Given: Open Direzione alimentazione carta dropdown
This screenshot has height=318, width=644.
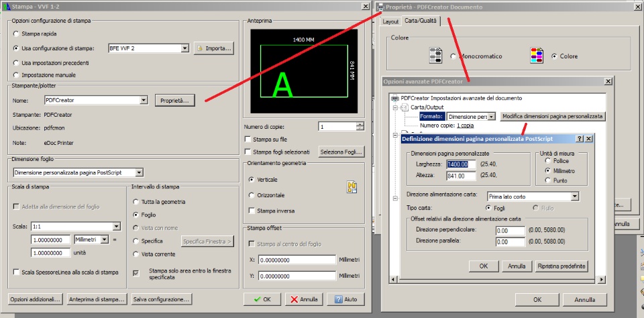Looking at the screenshot, I should (x=575, y=197).
